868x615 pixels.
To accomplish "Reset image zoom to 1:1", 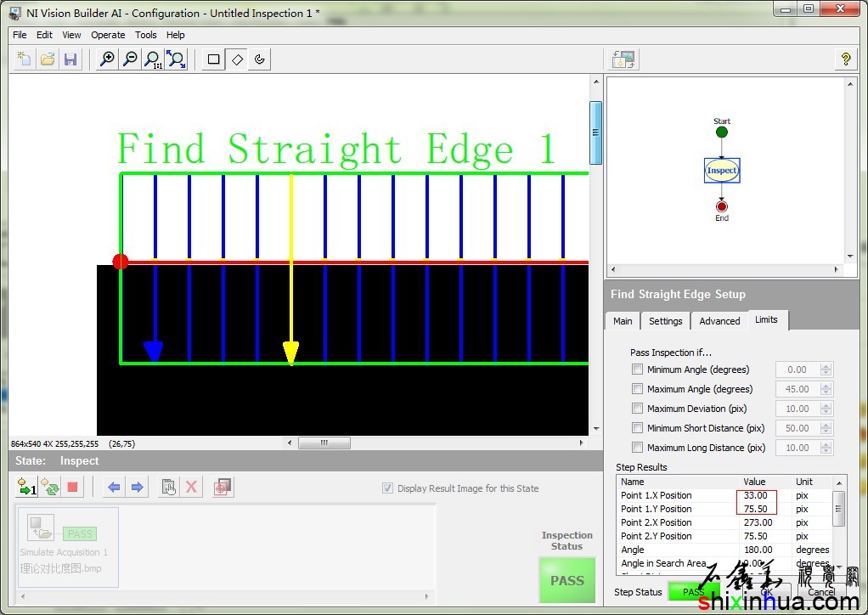I will (x=153, y=59).
